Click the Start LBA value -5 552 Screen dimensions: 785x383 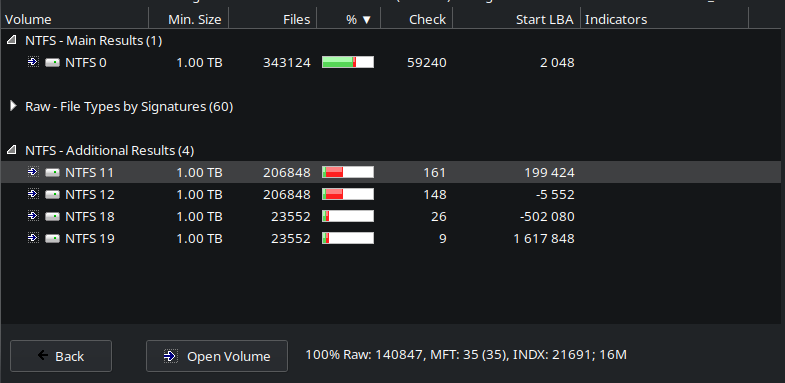pos(555,195)
